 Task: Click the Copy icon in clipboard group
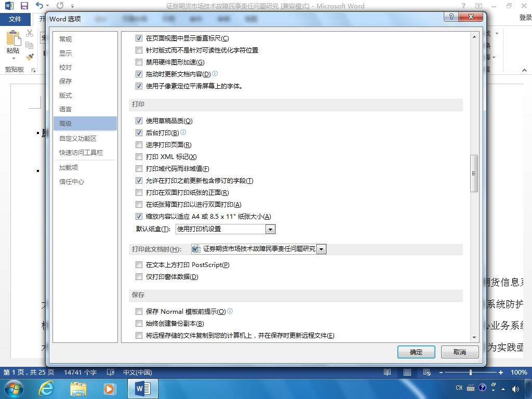point(30,45)
